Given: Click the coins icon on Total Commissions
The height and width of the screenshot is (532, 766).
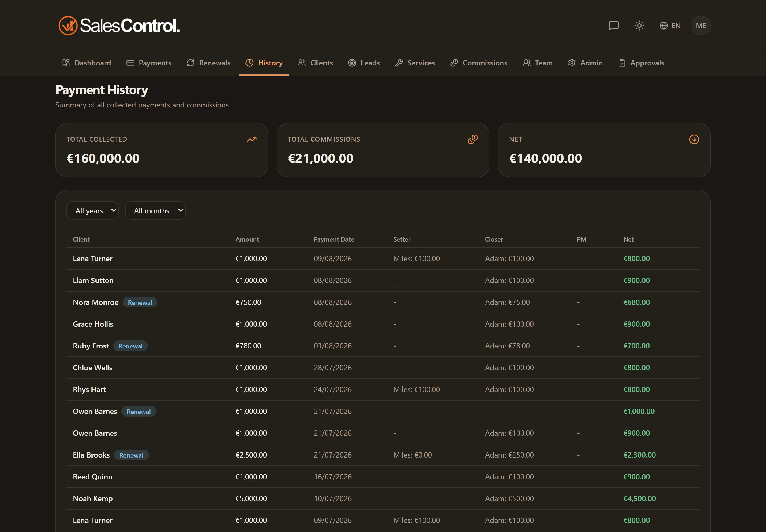Looking at the screenshot, I should 473,139.
